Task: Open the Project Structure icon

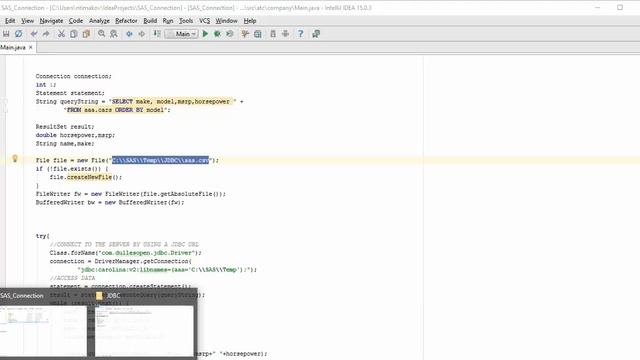Action: [x=258, y=34]
